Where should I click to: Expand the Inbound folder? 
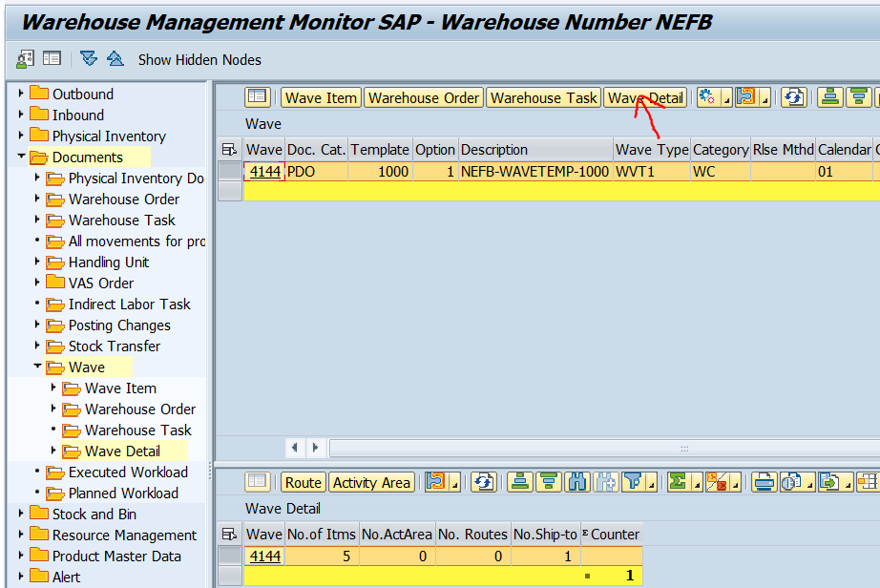21,115
